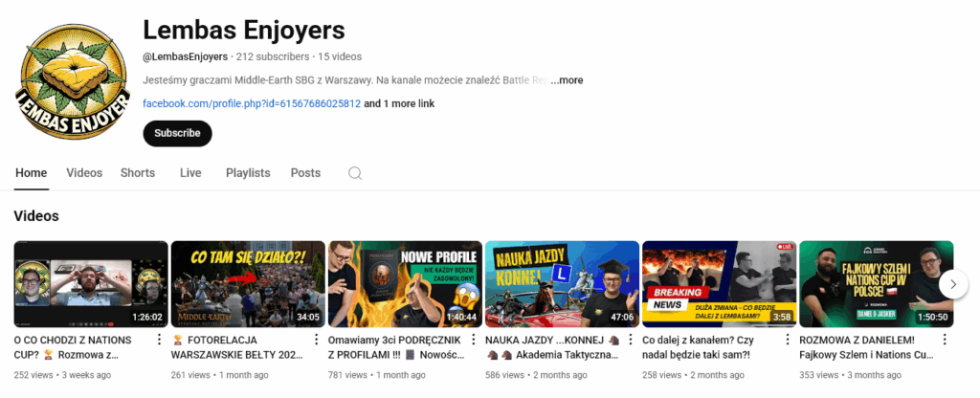The width and height of the screenshot is (980, 398).
Task: Go to the Posts tab
Action: 305,173
